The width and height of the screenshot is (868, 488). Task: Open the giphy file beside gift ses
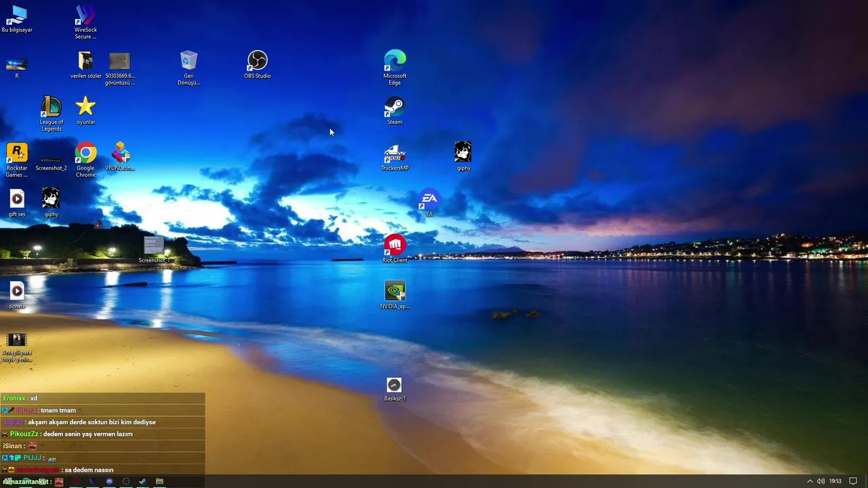tap(51, 203)
